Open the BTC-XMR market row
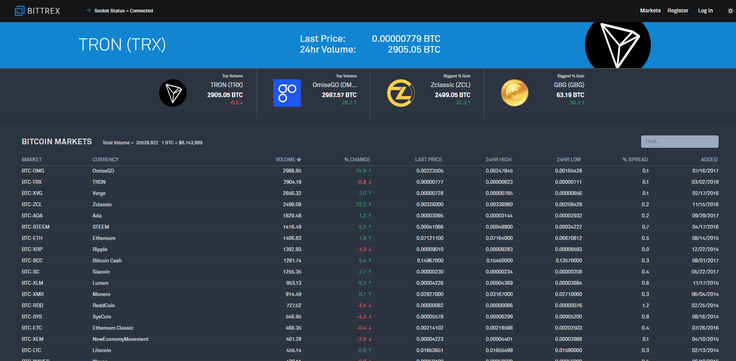The image size is (736, 361). click(369, 294)
